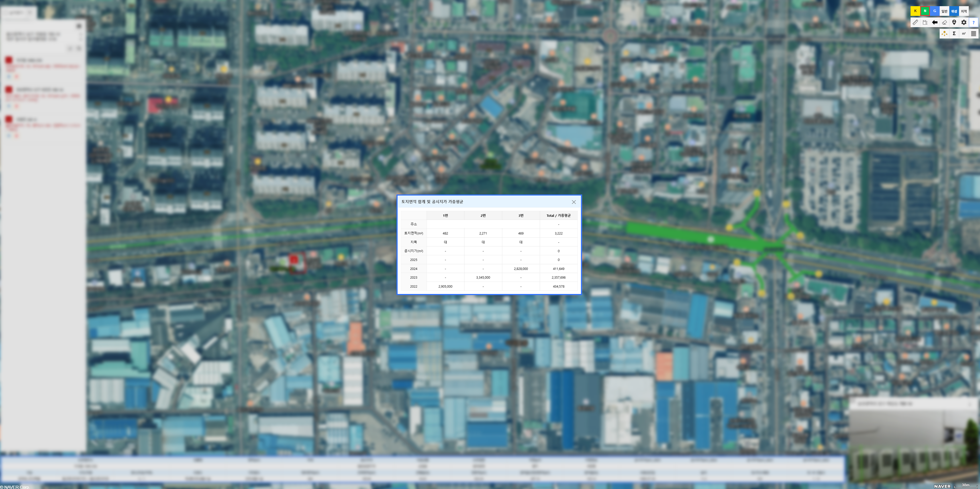980x489 pixels.
Task: Click the location pin marker icon
Action: click(x=954, y=22)
